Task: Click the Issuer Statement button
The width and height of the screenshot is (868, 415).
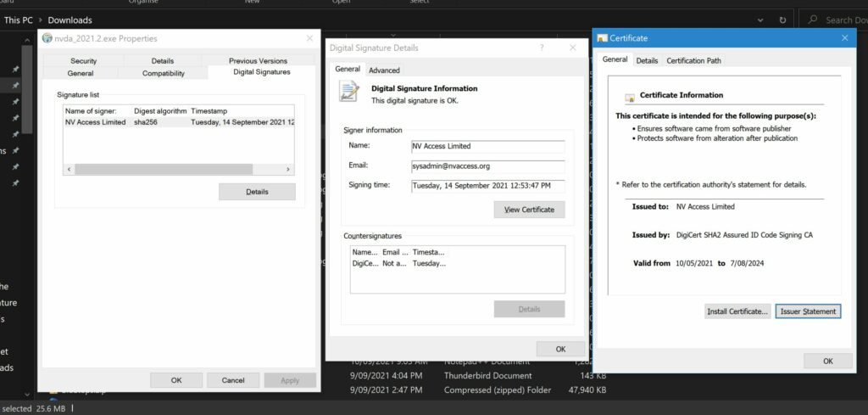Action: (x=808, y=311)
